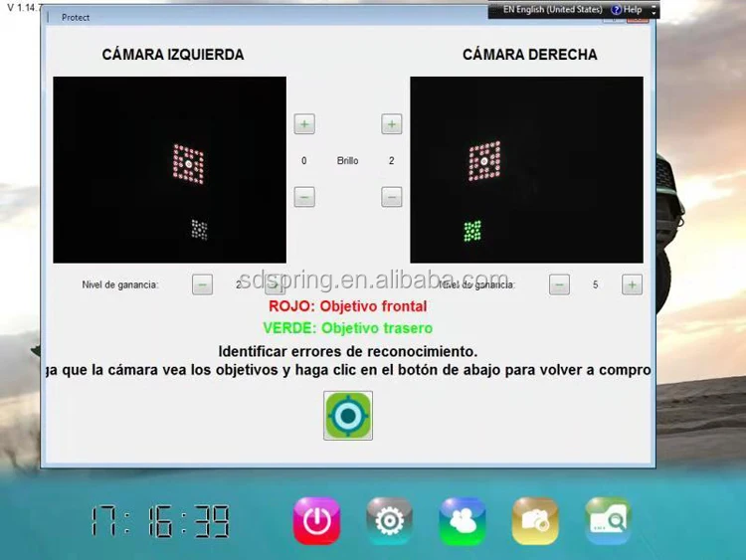The height and width of the screenshot is (560, 746).
Task: Click the left camera view
Action: (x=170, y=170)
